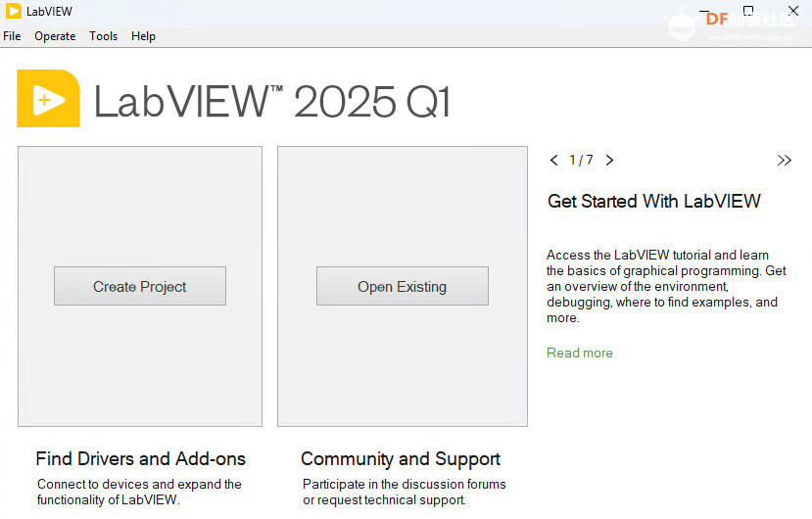
Task: Click the 1 / 7 page indicator
Action: pyautogui.click(x=581, y=160)
